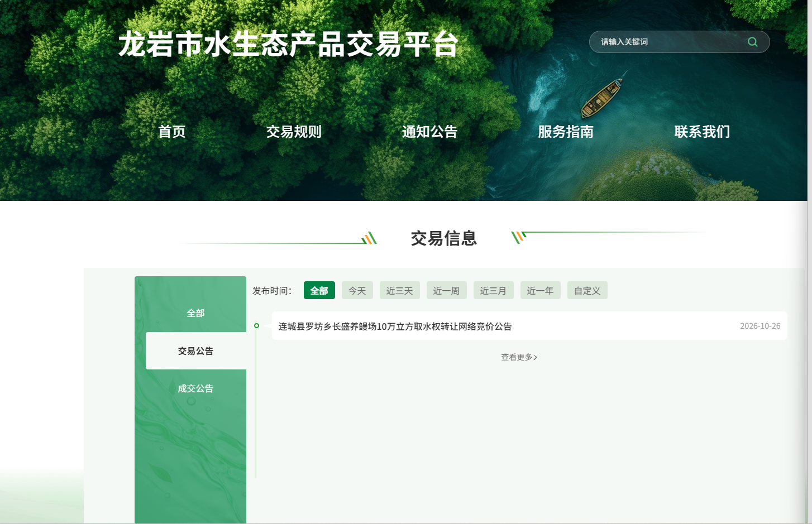
Task: Filter announcements by 今天
Action: coord(357,290)
